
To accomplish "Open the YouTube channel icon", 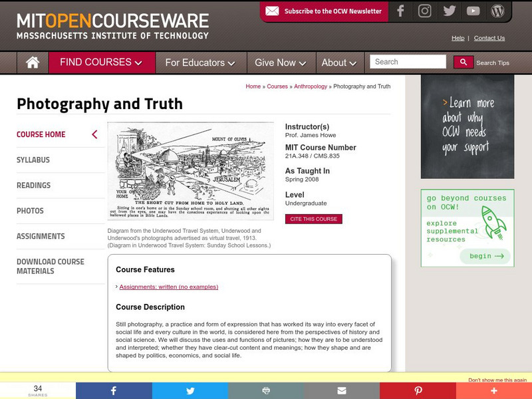I will point(473,11).
